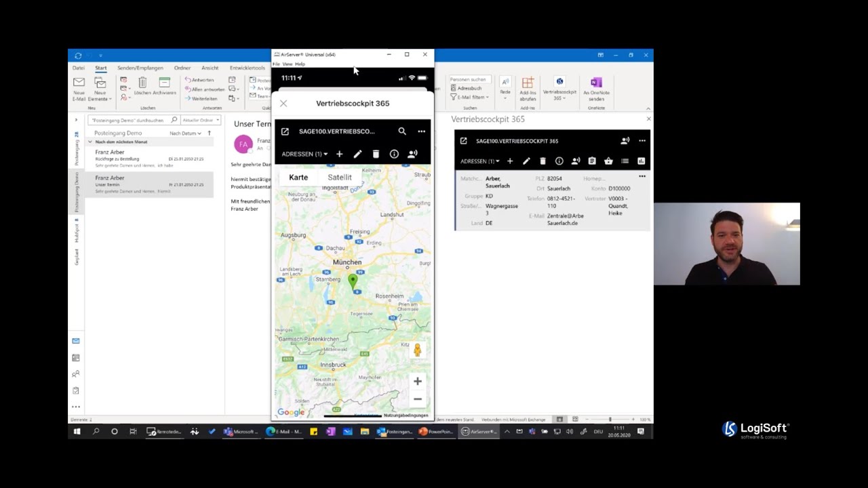Open the ADRESSEN (1) dropdown in Outlook pane
Viewport: 868px width, 488px height.
pyautogui.click(x=480, y=161)
